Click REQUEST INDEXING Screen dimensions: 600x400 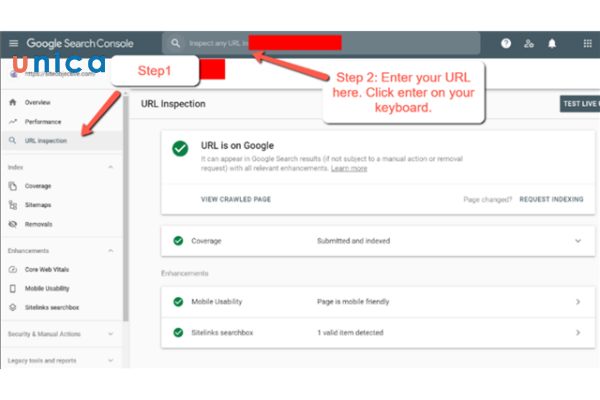point(551,199)
